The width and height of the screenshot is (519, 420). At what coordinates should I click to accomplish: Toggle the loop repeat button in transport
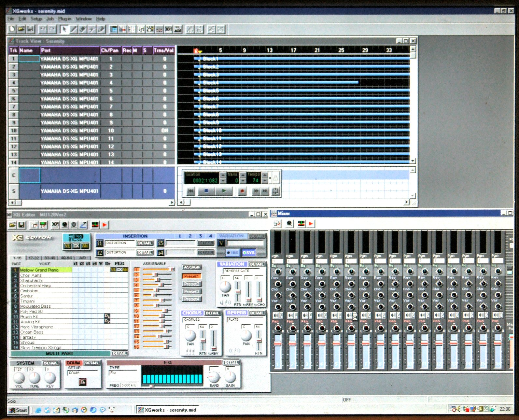(276, 191)
